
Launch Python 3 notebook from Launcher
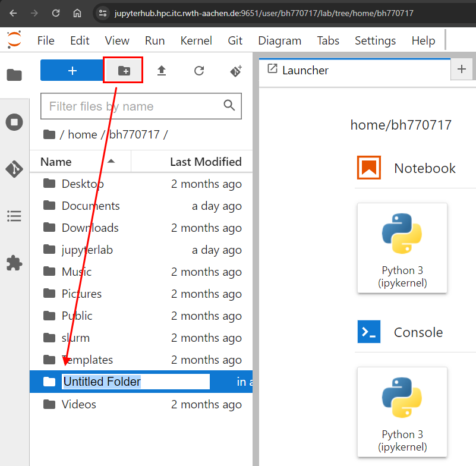pos(402,248)
